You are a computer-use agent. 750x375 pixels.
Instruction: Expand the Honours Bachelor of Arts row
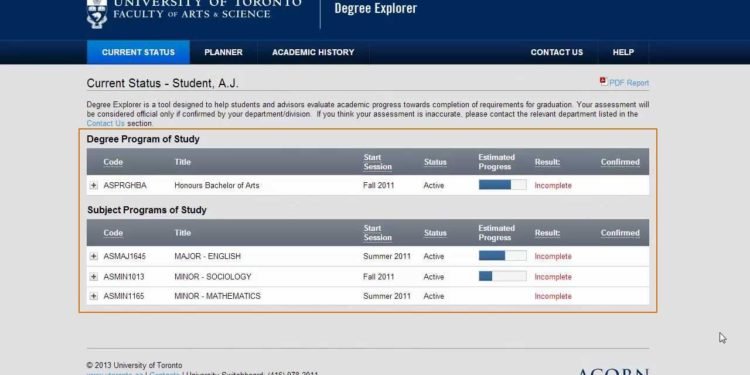(94, 186)
